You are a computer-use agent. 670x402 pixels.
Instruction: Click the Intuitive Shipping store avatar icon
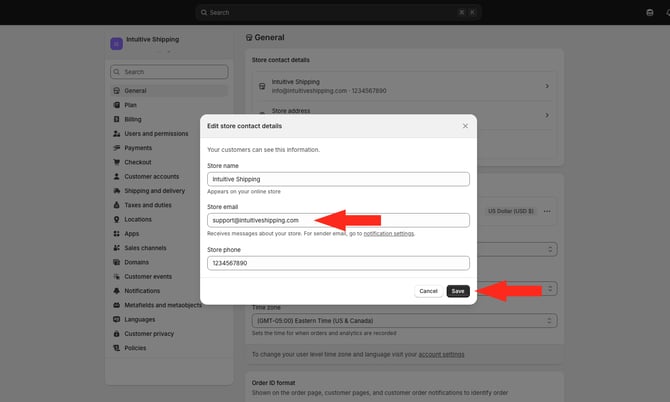coord(117,44)
